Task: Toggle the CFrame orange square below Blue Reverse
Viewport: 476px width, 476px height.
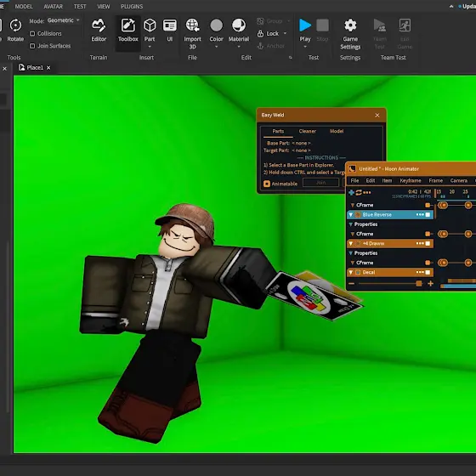Action: click(428, 234)
